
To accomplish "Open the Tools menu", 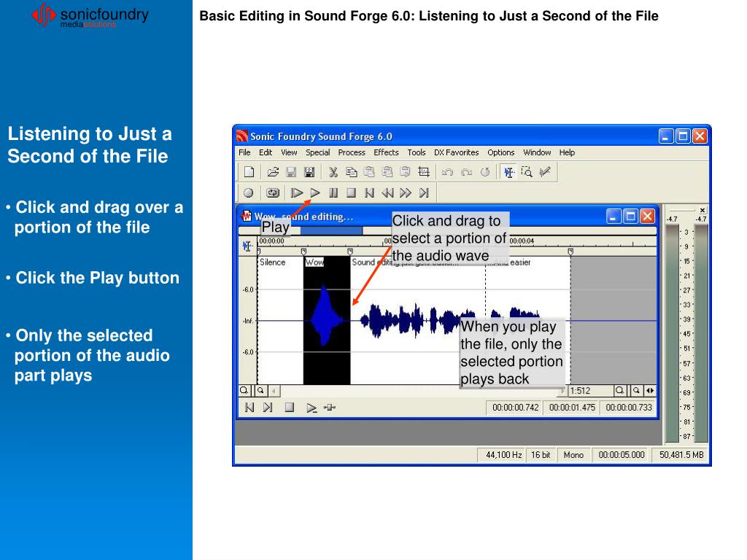I will click(x=417, y=152).
